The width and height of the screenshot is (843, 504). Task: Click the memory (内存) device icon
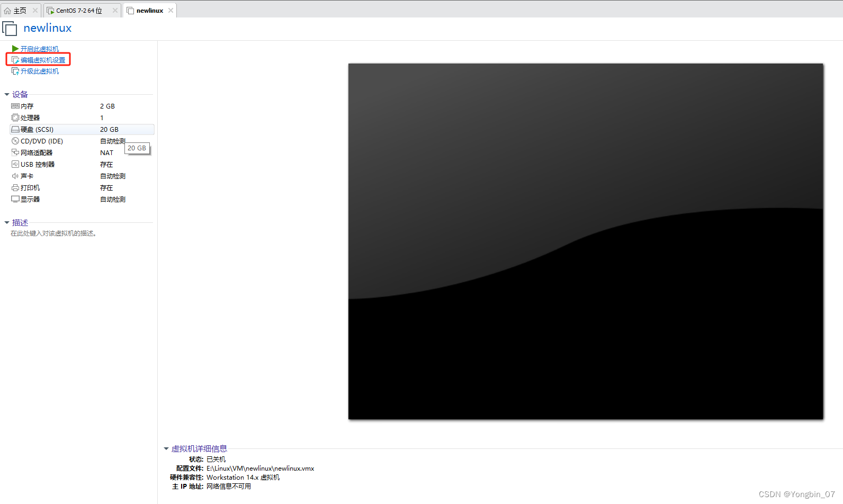pyautogui.click(x=15, y=106)
